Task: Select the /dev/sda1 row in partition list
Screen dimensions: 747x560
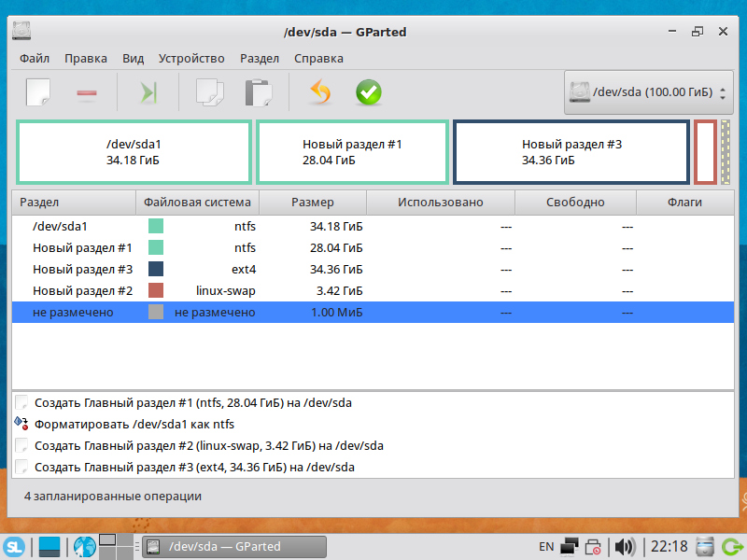Action: (373, 226)
